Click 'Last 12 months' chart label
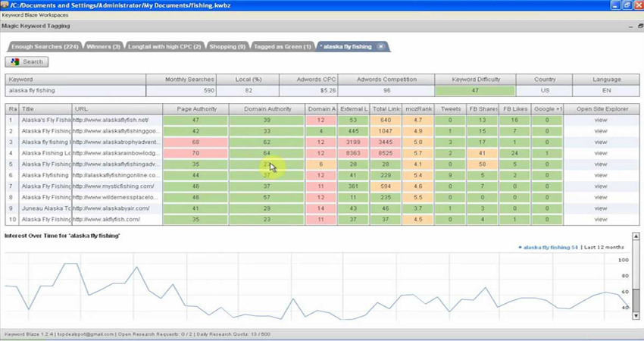 (604, 247)
